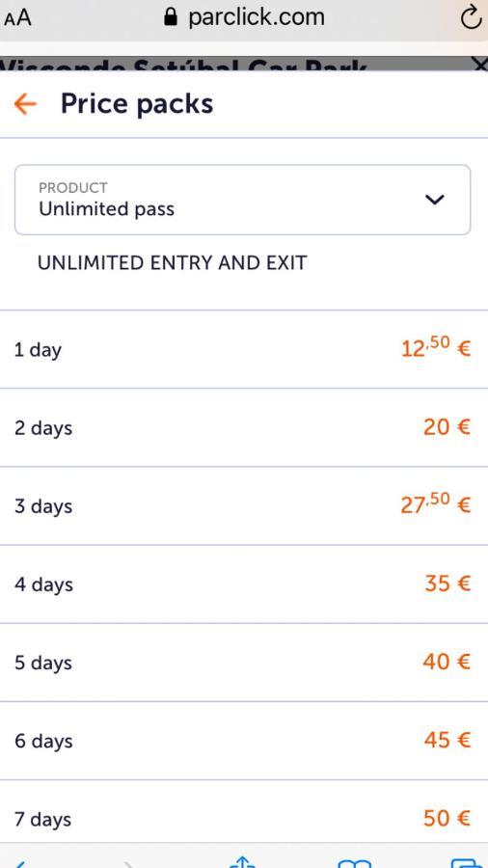Open the AA text size menu
Viewport: 488px width, 868px height.
(17, 17)
